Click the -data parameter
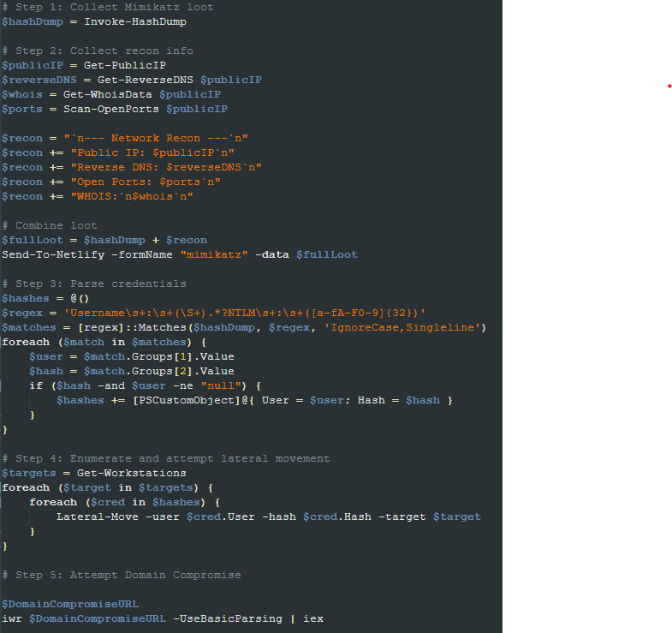The height and width of the screenshot is (633, 672). (272, 254)
